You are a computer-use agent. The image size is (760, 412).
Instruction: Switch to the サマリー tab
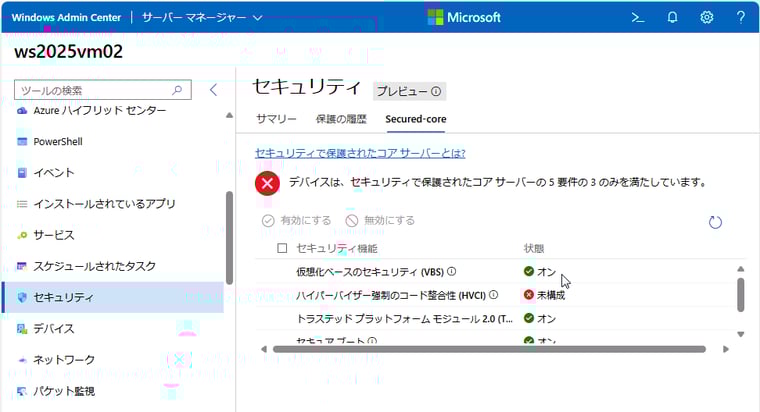click(x=276, y=119)
